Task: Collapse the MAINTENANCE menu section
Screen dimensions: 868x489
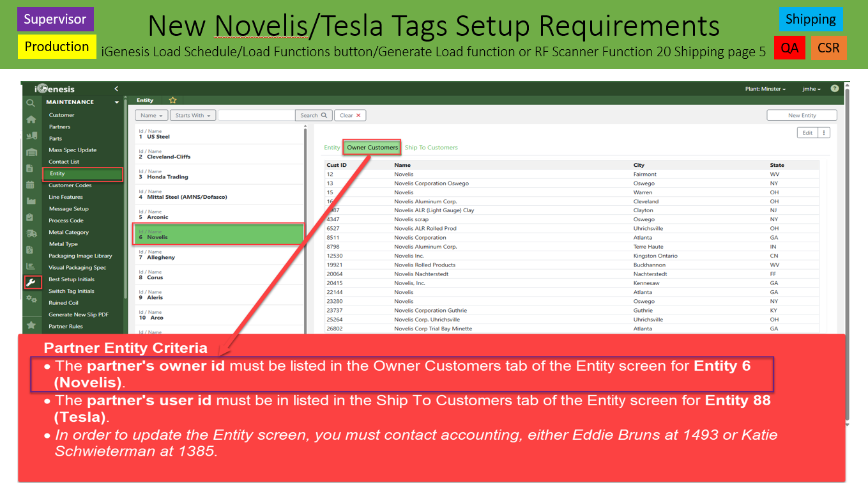Action: [117, 102]
